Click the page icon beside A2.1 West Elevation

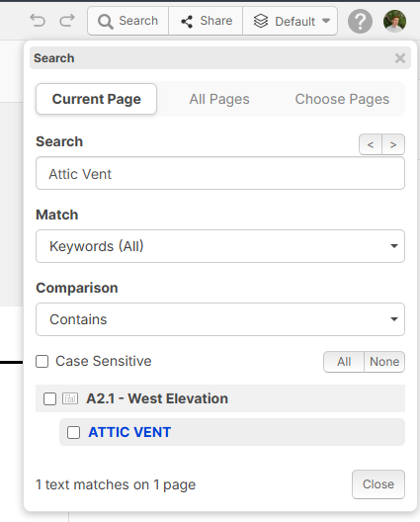pyautogui.click(x=70, y=398)
